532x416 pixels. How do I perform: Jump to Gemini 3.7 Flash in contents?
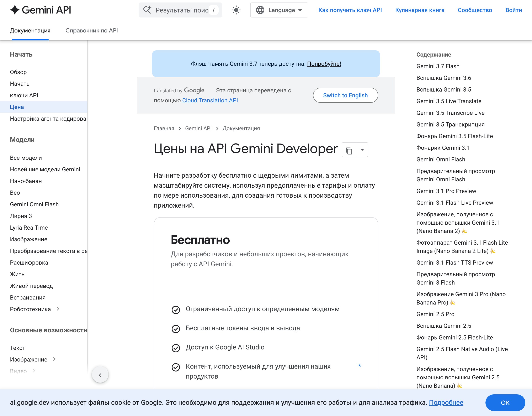tap(438, 66)
